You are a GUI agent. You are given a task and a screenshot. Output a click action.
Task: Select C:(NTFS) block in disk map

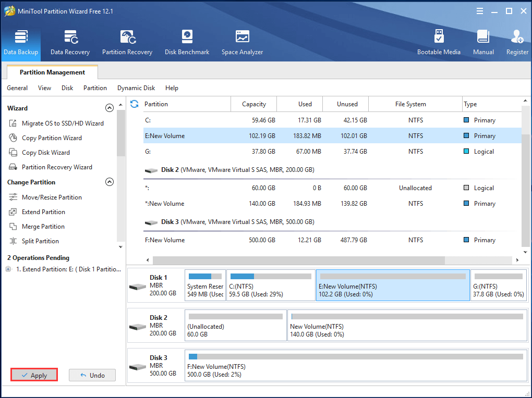tap(271, 285)
